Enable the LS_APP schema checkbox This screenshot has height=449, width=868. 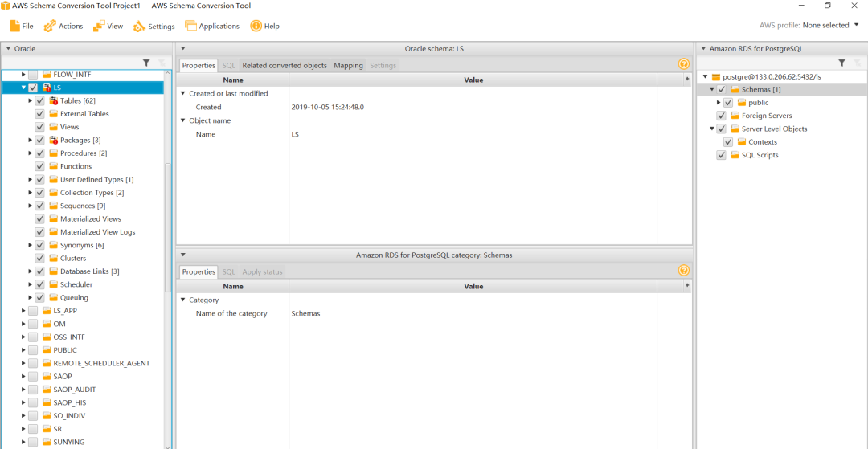(33, 311)
